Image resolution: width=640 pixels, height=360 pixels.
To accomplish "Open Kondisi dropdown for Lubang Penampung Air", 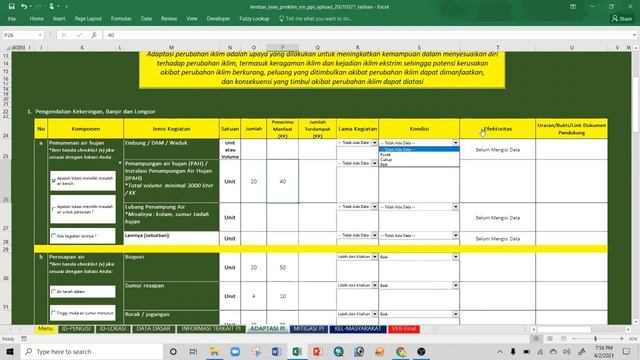I will tap(456, 207).
